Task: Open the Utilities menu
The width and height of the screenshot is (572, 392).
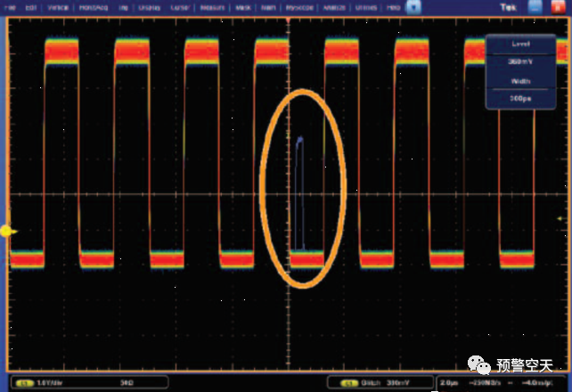Action: click(366, 7)
